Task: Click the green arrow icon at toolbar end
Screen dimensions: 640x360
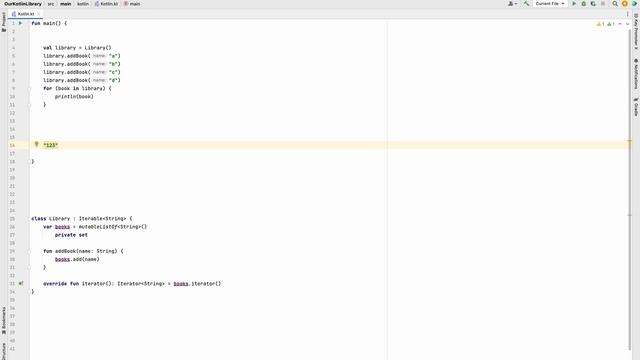Action: tap(635, 4)
